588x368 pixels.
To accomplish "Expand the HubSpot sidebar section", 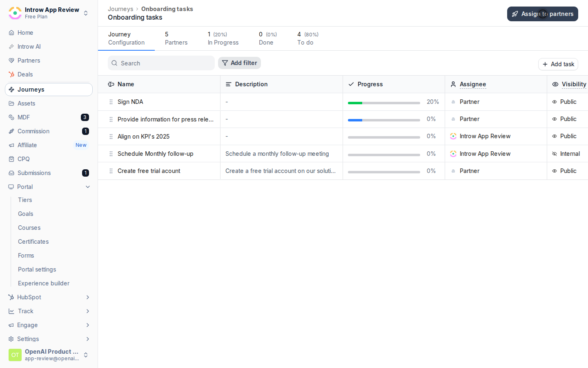I will click(x=88, y=297).
